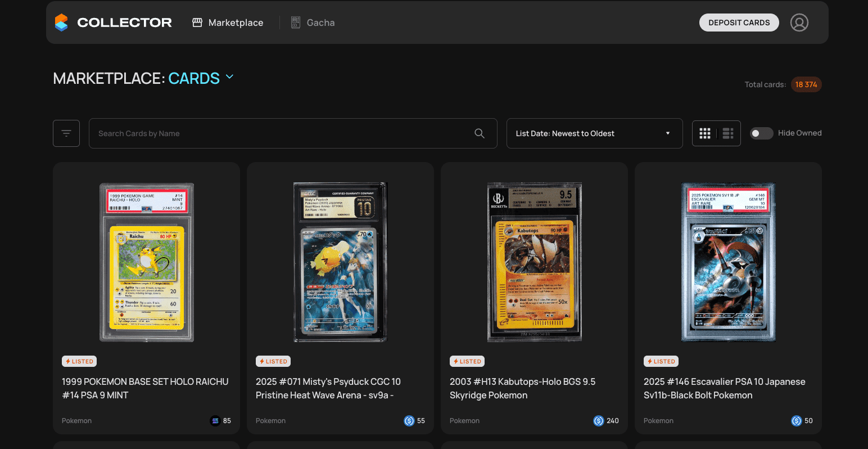The image size is (868, 449).
Task: Click the Search Cards by Name field
Action: click(281, 133)
